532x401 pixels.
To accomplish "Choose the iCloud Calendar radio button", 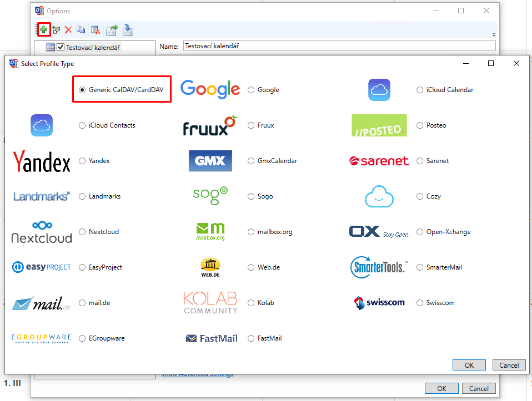I will click(420, 90).
